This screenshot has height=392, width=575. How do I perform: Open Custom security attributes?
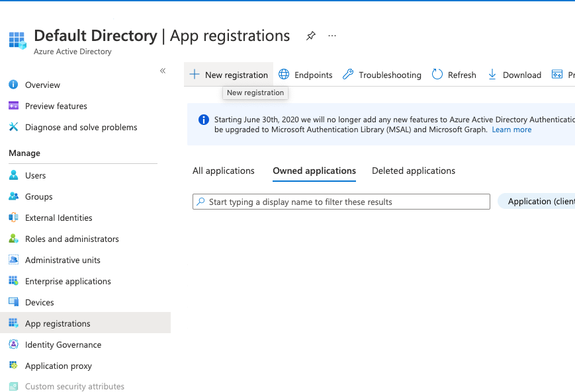click(75, 387)
